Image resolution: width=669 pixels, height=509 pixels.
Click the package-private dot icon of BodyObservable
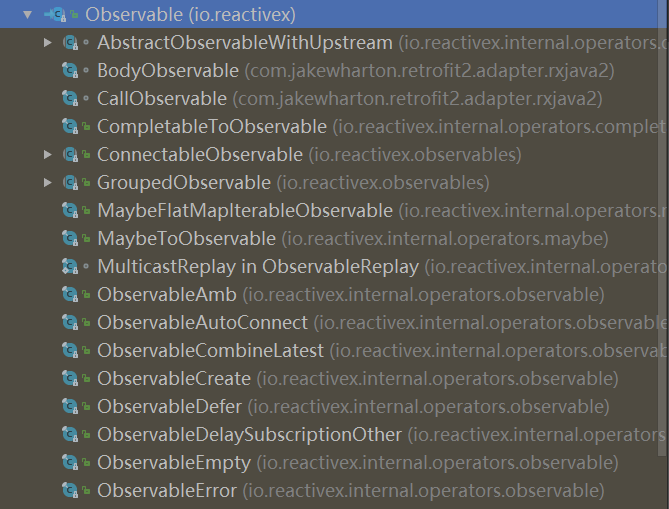coord(86,70)
